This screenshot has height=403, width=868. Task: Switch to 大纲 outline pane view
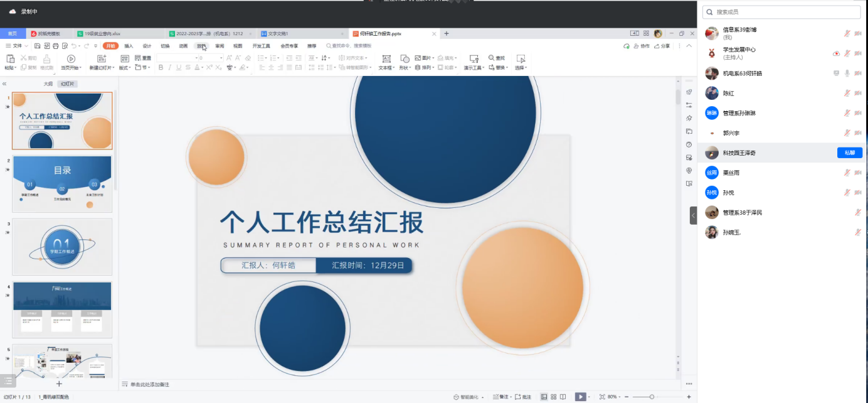coord(48,83)
